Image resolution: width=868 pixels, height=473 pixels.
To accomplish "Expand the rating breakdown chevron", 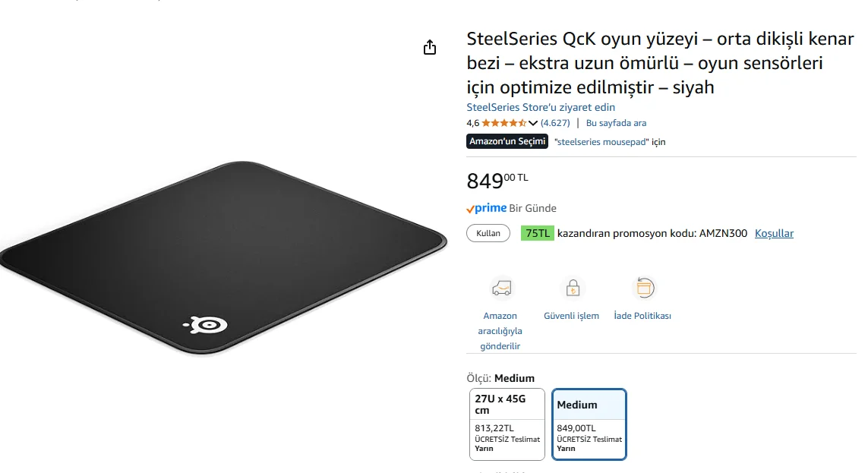I will click(533, 123).
